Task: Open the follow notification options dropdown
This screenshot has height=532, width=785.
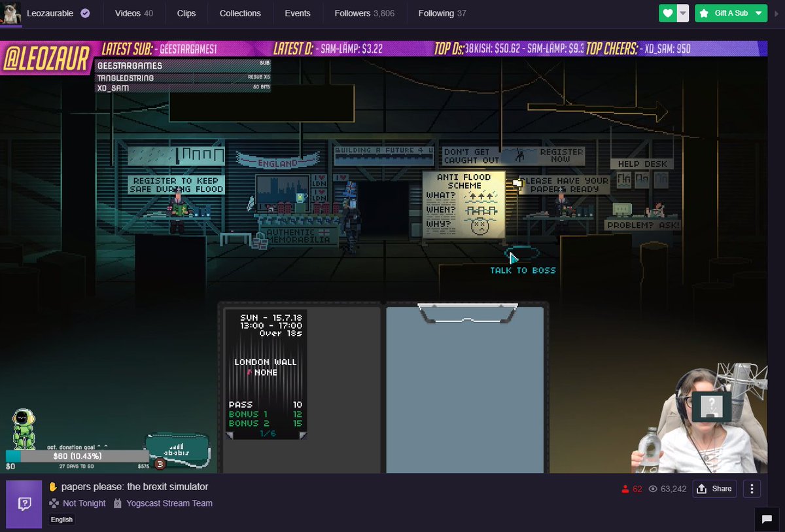Action: tap(683, 13)
